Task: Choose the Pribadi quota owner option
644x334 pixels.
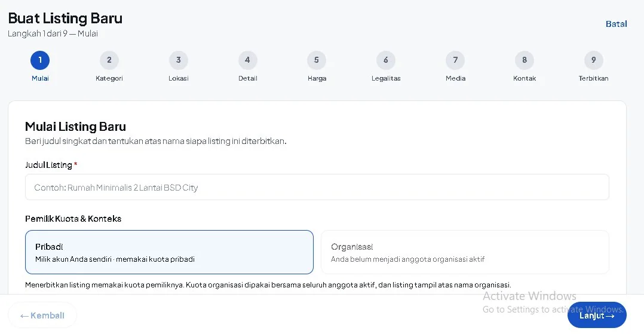Action: 169,252
